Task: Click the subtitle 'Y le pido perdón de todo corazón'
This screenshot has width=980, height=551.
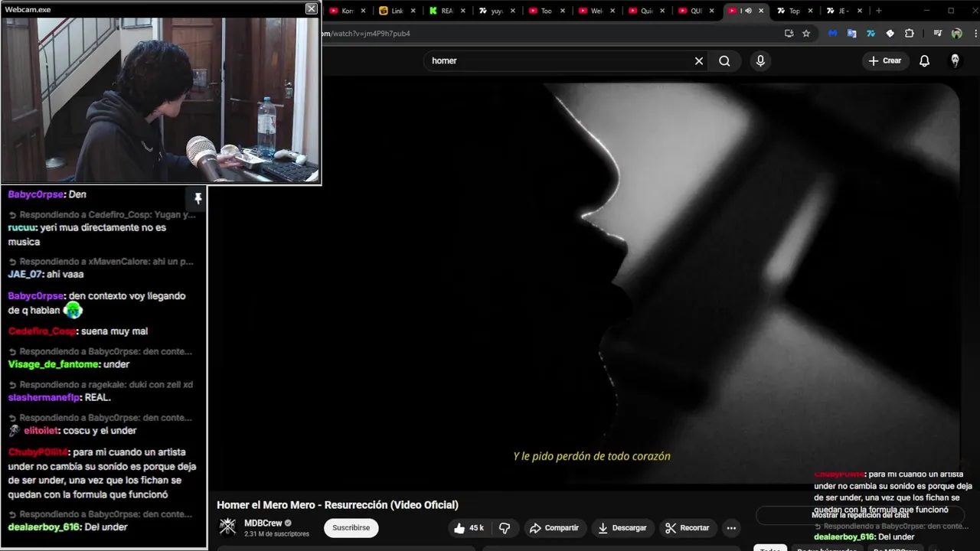Action: tap(592, 456)
